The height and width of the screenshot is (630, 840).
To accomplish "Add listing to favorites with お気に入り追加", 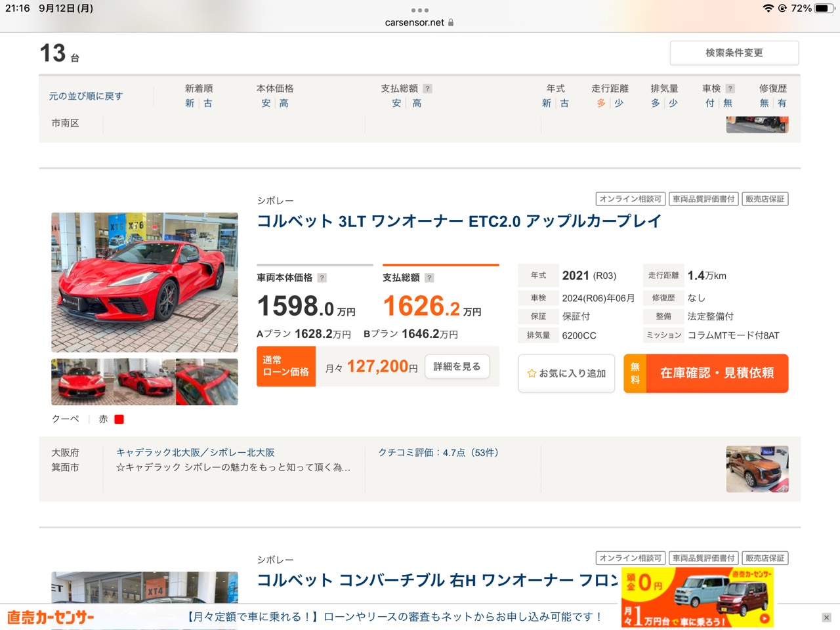I will tap(566, 373).
